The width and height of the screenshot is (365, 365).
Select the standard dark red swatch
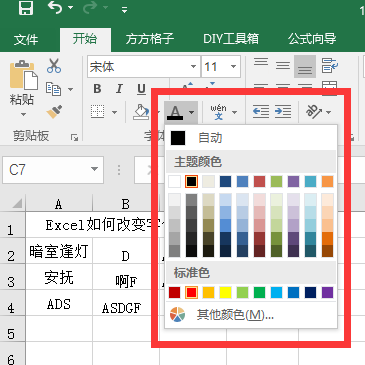(174, 293)
